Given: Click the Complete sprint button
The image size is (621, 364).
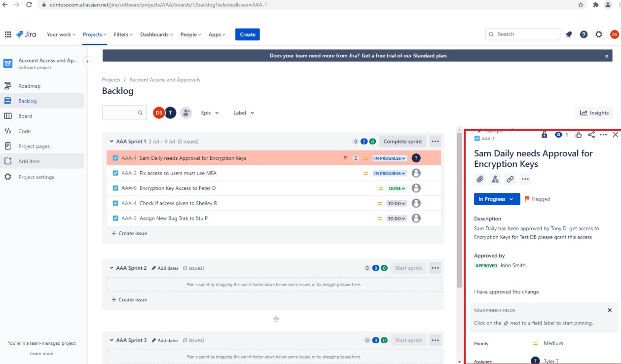Looking at the screenshot, I should click(402, 141).
